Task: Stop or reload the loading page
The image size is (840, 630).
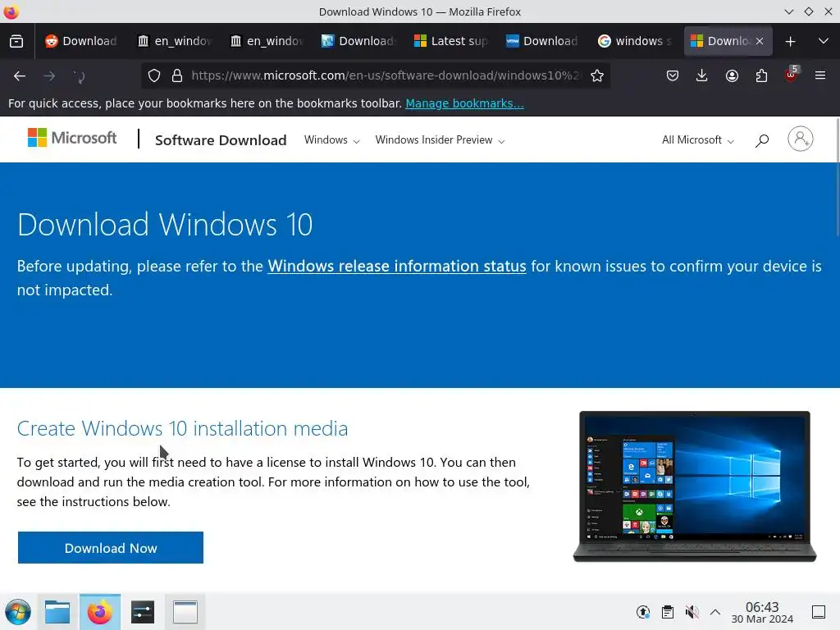Action: tap(79, 76)
